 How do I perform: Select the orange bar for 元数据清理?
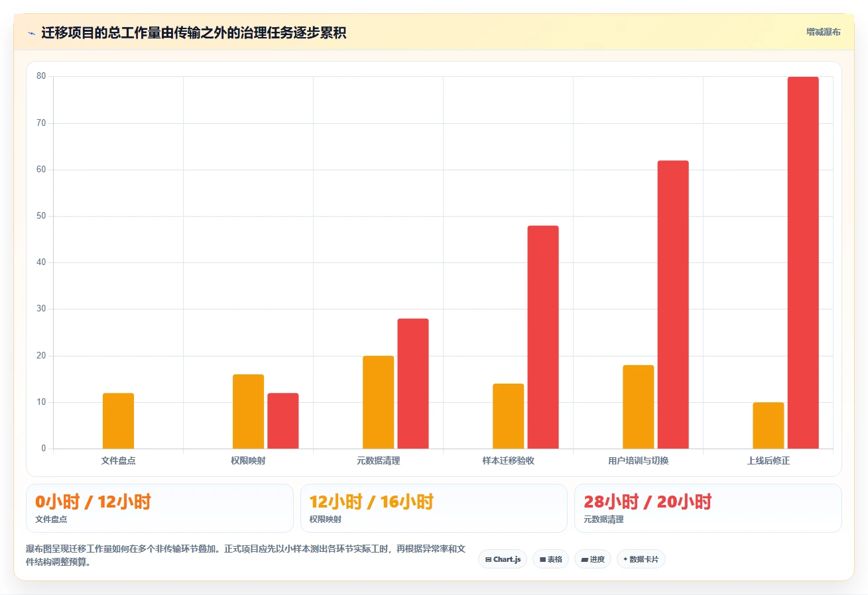tap(378, 402)
